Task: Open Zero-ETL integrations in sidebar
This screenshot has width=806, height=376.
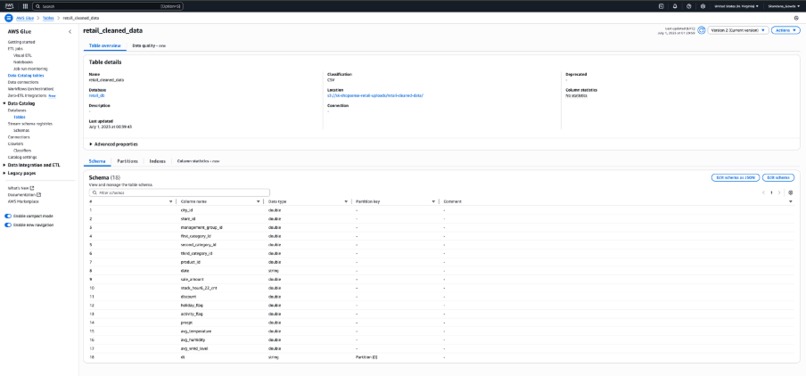Action: pyautogui.click(x=27, y=95)
